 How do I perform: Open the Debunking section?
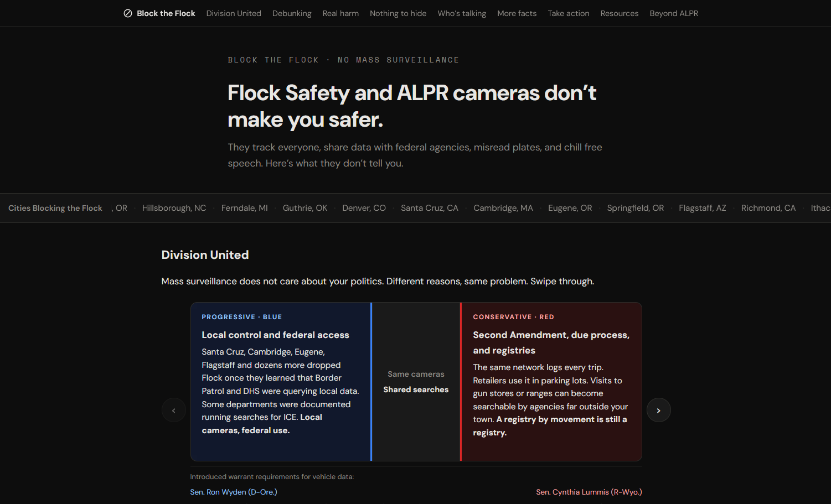tap(292, 13)
